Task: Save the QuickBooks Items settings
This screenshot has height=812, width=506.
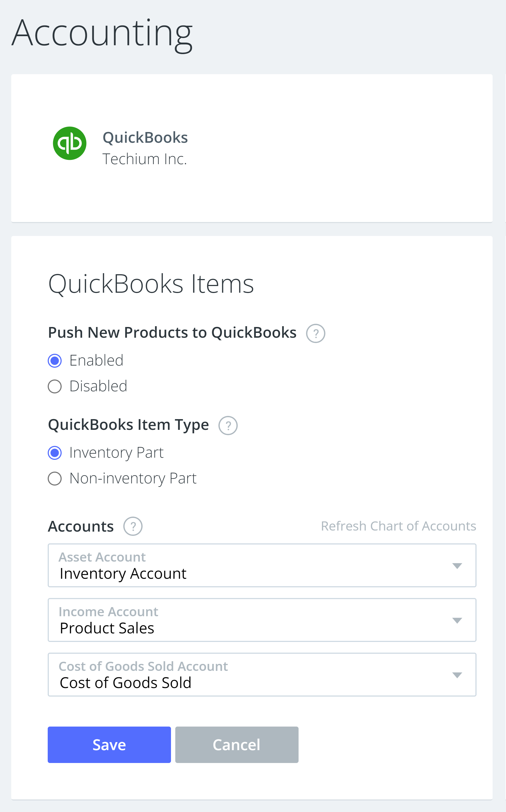Action: [109, 745]
